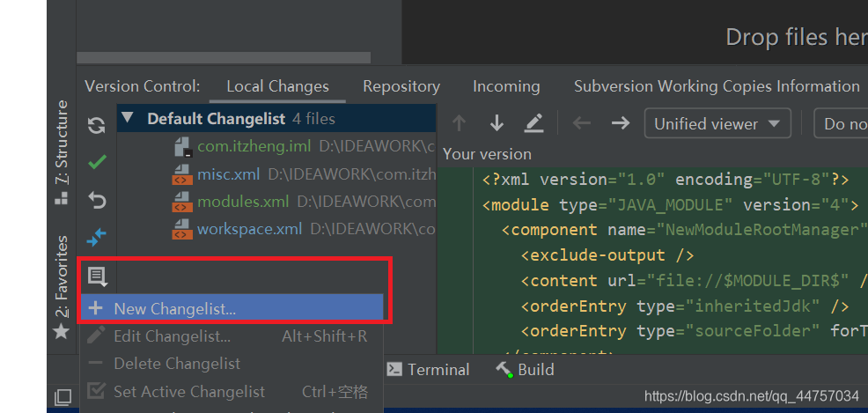Click the 'Version Control:' label
The width and height of the screenshot is (868, 413).
click(143, 87)
